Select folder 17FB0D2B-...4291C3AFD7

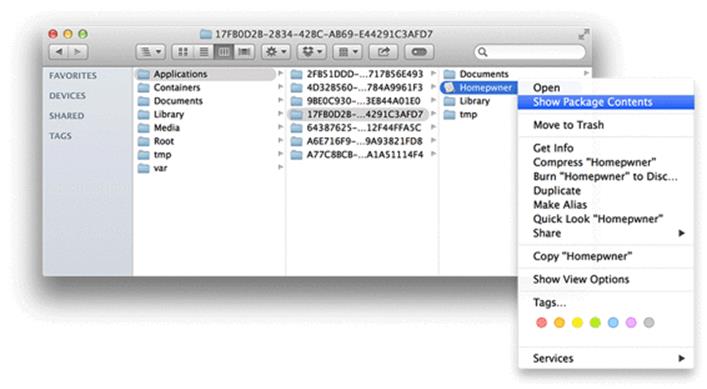pyautogui.click(x=358, y=114)
